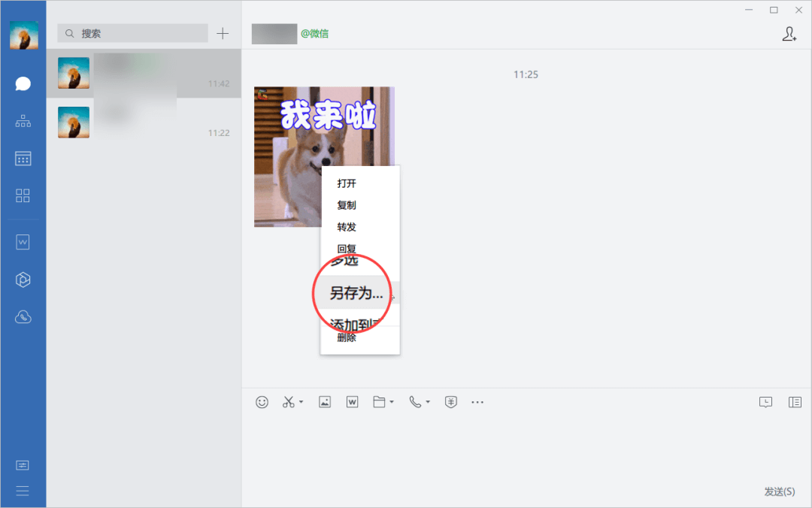Click the document W icon in toolbar

click(352, 402)
